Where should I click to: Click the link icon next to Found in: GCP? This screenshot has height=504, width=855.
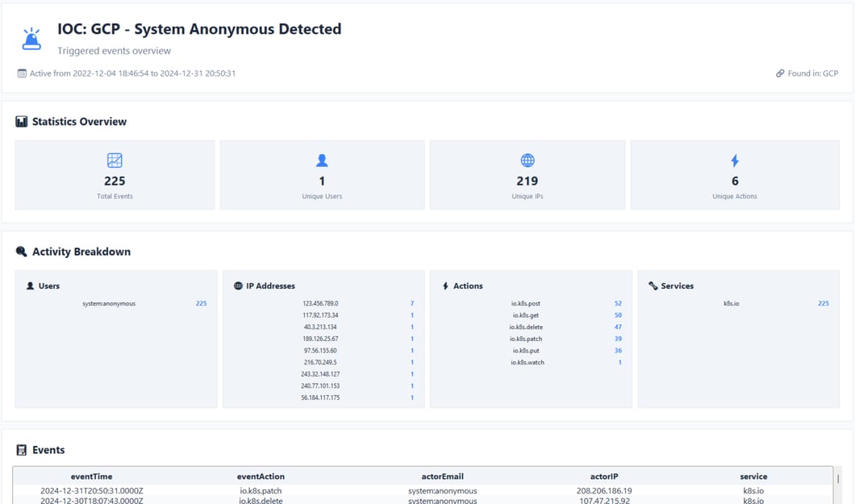(x=780, y=73)
